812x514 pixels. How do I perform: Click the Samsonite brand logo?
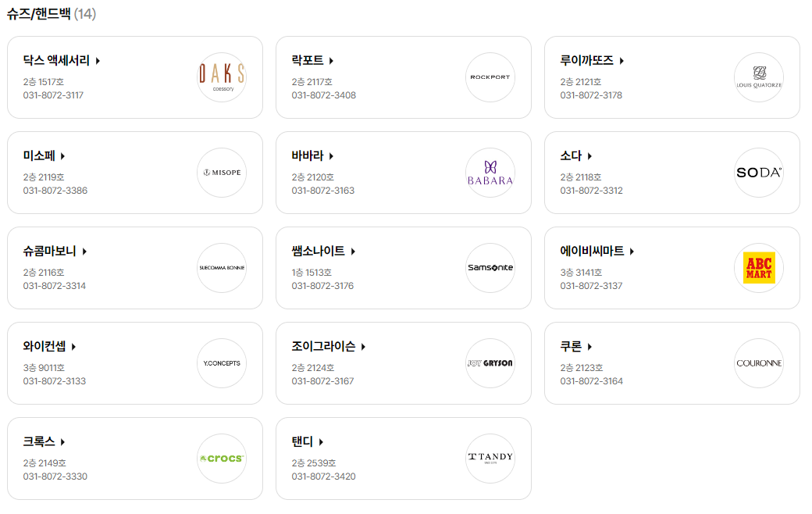(x=490, y=268)
